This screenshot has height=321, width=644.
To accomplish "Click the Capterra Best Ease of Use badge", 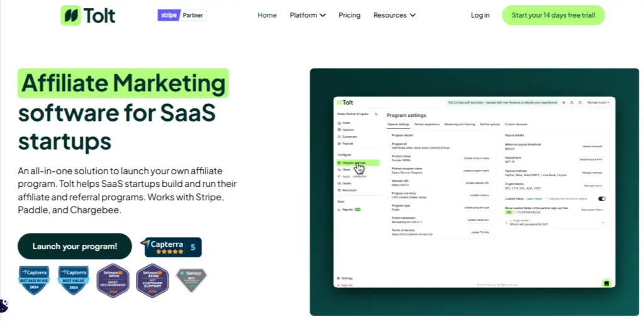I will point(33,280).
